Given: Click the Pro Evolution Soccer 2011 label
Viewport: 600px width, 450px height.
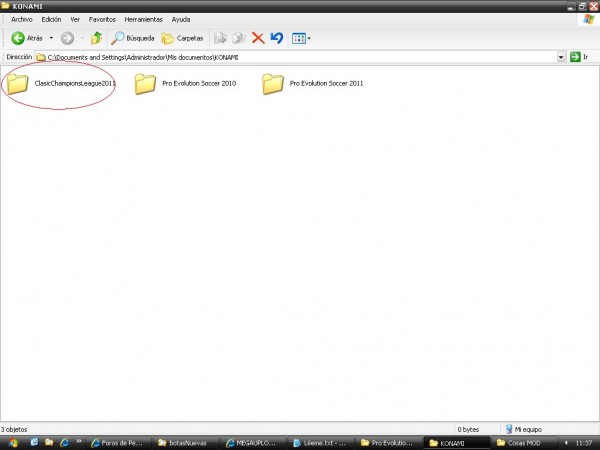Looking at the screenshot, I should tap(326, 83).
